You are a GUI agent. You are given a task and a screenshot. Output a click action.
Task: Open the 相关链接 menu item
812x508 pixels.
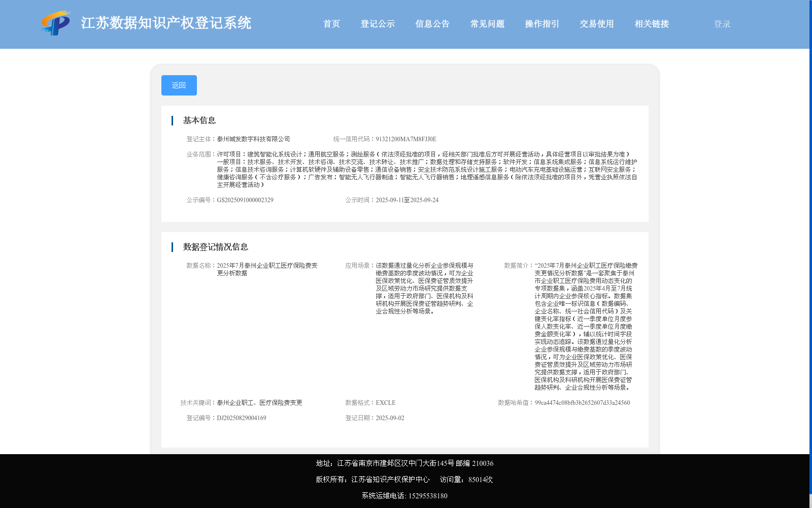[652, 24]
